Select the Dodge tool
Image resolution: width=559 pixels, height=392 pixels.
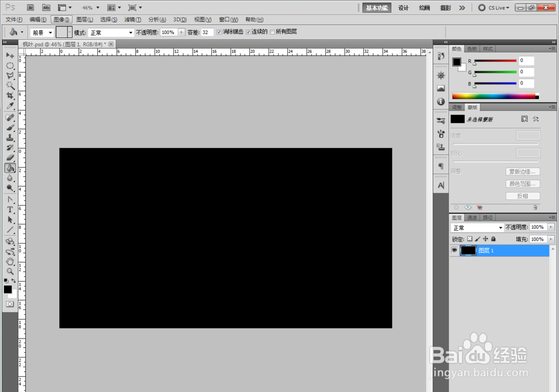click(x=10, y=188)
